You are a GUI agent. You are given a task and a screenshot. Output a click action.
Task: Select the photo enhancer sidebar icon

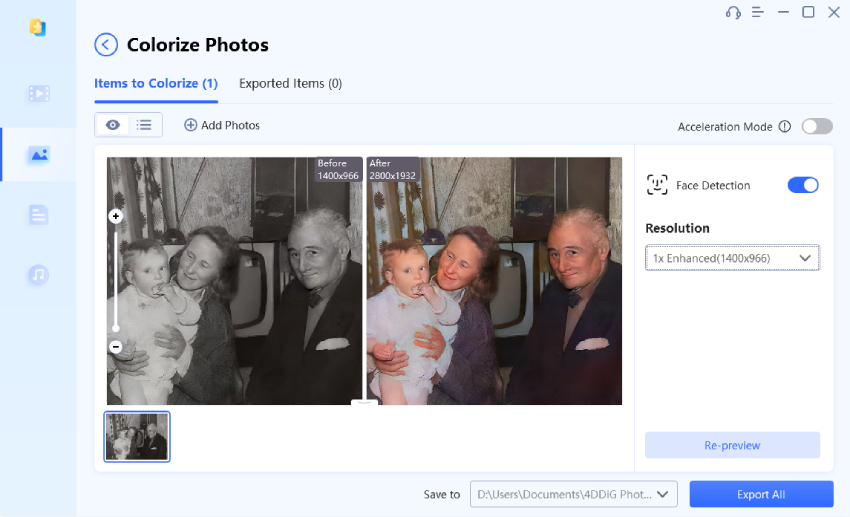39,155
